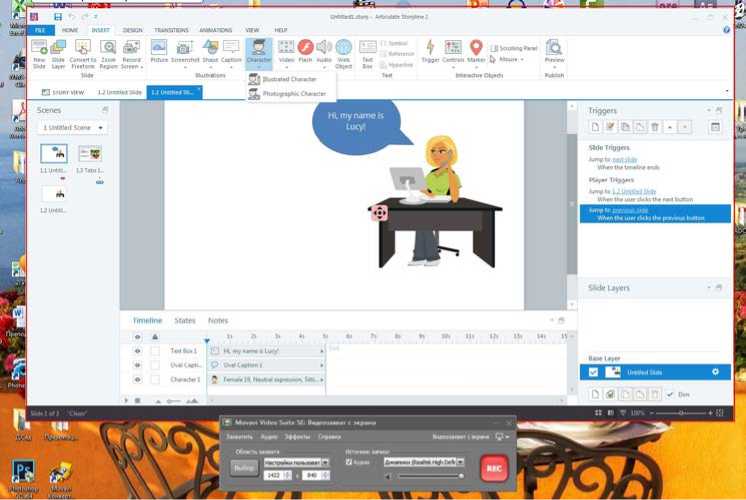The image size is (746, 500).
Task: Toggle the audio checkbox in Movavi window
Action: [x=349, y=462]
